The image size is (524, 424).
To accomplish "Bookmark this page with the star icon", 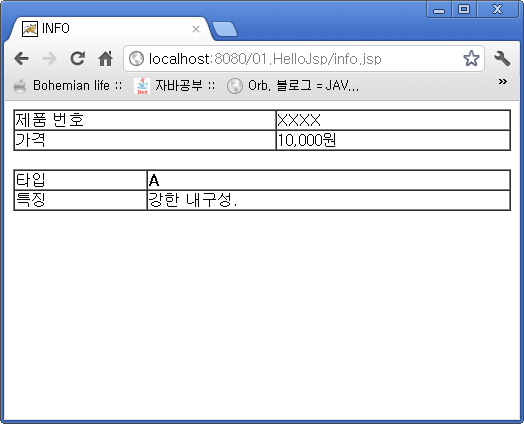I will coord(471,58).
